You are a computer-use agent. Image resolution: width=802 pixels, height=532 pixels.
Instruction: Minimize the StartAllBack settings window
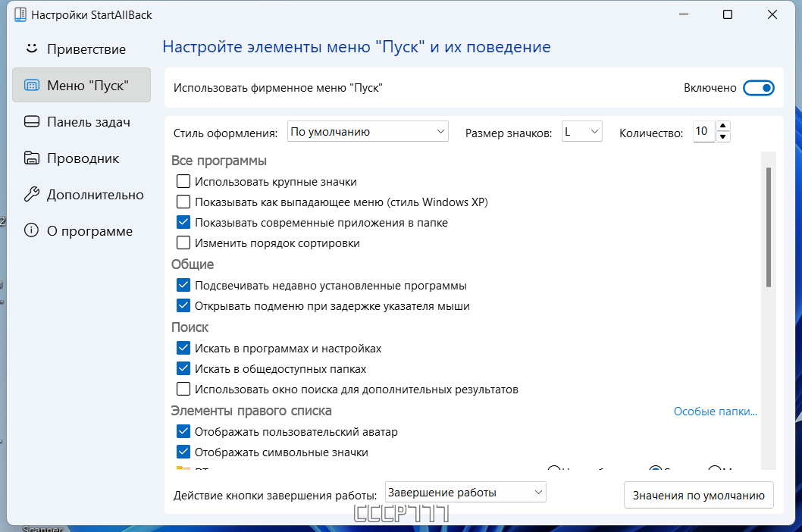pyautogui.click(x=683, y=15)
